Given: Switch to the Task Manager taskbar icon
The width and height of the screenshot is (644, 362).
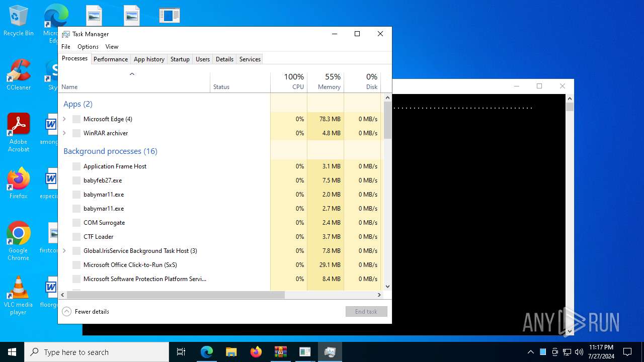Looking at the screenshot, I should (330, 352).
